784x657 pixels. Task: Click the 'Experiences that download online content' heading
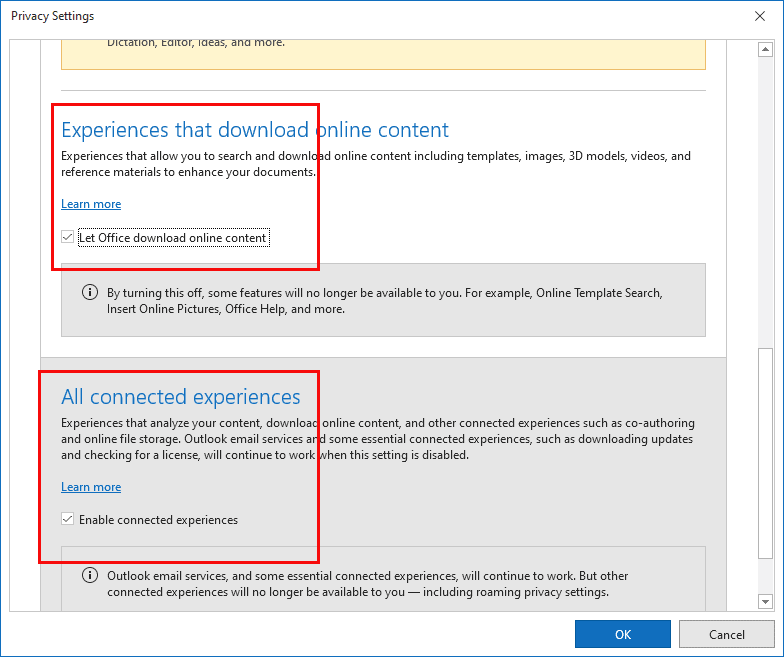point(255,130)
